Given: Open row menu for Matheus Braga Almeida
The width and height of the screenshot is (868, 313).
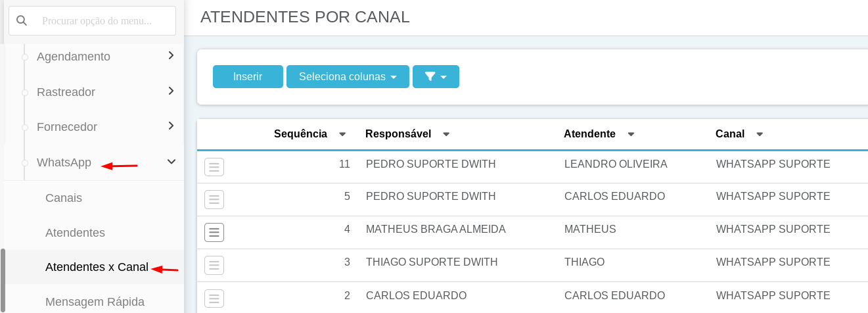Looking at the screenshot, I should click(x=214, y=232).
